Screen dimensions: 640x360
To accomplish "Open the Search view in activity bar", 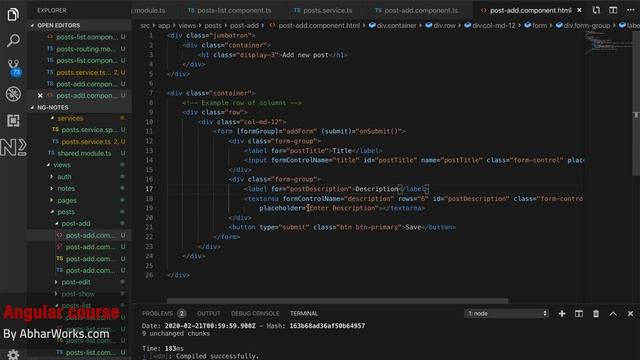I will coord(13,40).
